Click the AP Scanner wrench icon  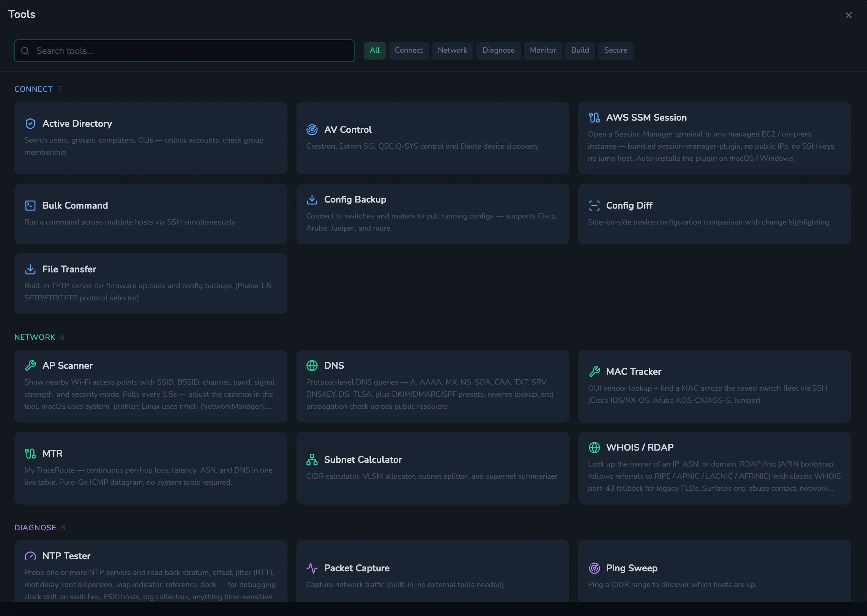(x=30, y=366)
